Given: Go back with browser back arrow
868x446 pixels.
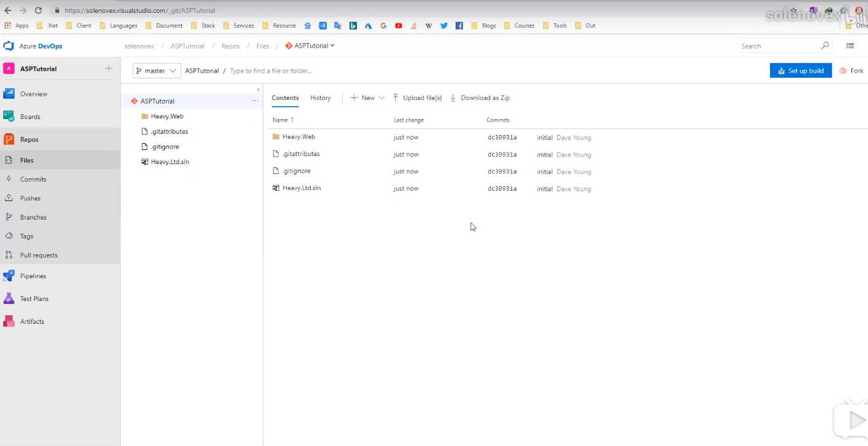Looking at the screenshot, I should click(x=8, y=10).
